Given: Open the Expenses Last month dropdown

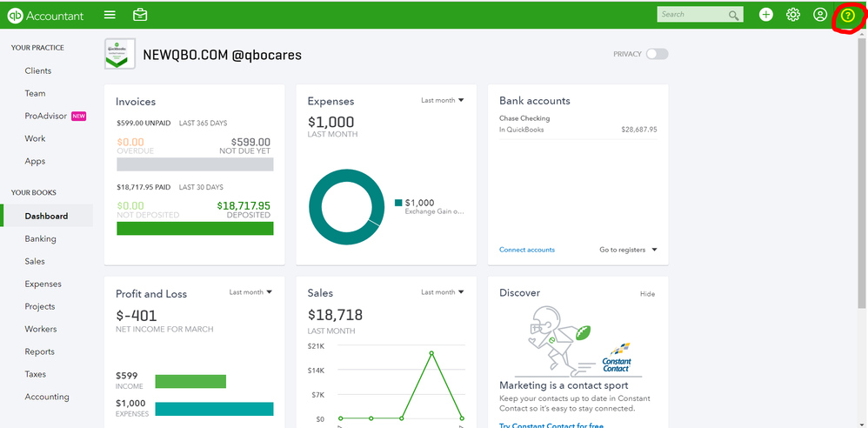Looking at the screenshot, I should click(x=443, y=100).
